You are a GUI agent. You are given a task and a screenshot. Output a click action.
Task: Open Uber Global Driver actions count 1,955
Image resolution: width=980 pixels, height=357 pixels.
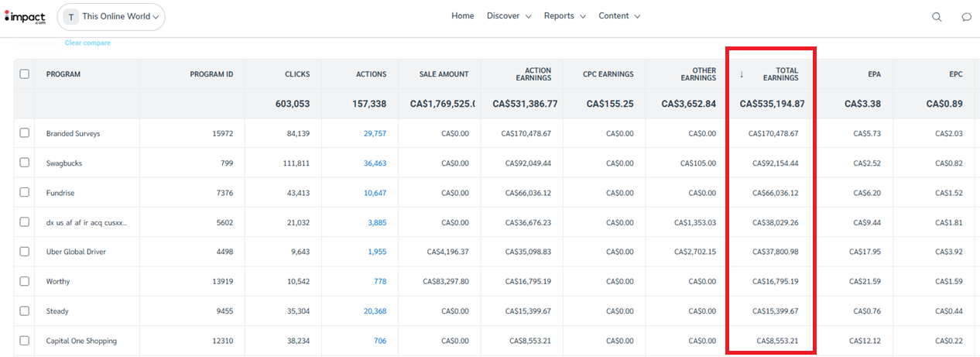pyautogui.click(x=377, y=252)
